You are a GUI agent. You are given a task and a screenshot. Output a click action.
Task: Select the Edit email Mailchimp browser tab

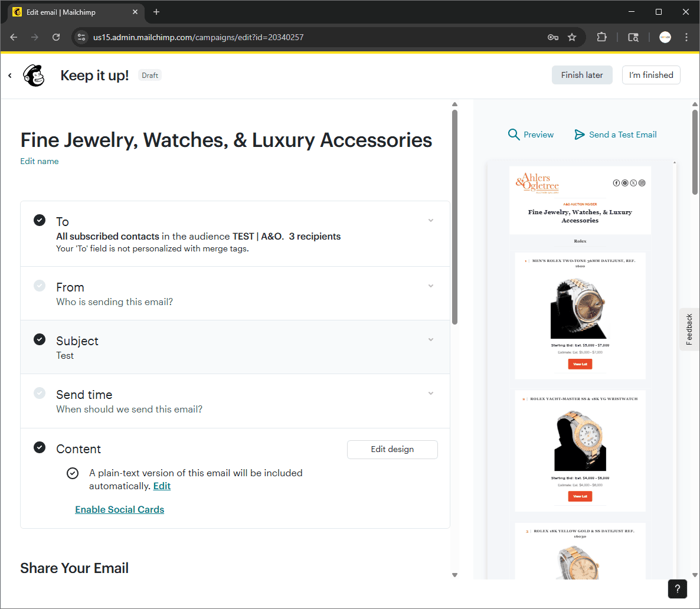[76, 12]
